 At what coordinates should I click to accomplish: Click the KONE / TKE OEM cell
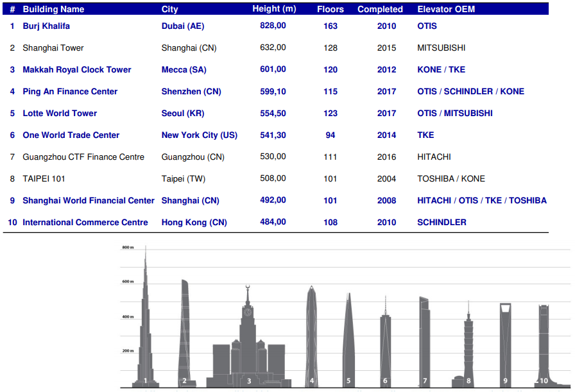441,70
